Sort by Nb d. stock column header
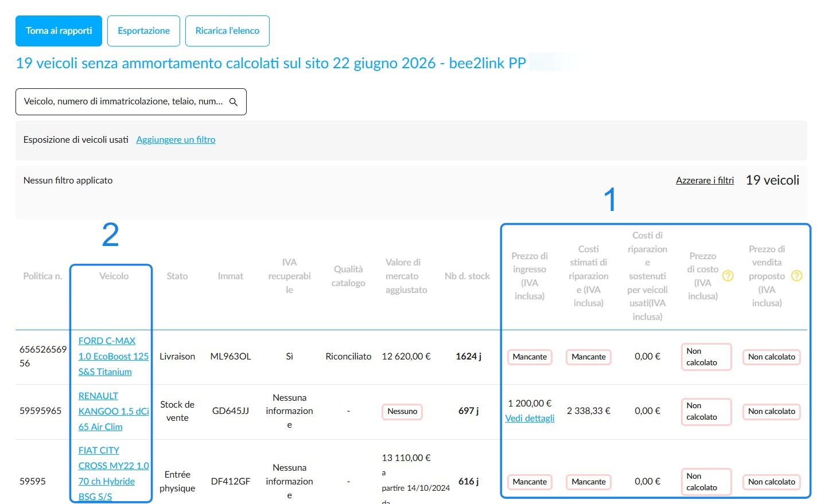Image resolution: width=817 pixels, height=504 pixels. [467, 276]
